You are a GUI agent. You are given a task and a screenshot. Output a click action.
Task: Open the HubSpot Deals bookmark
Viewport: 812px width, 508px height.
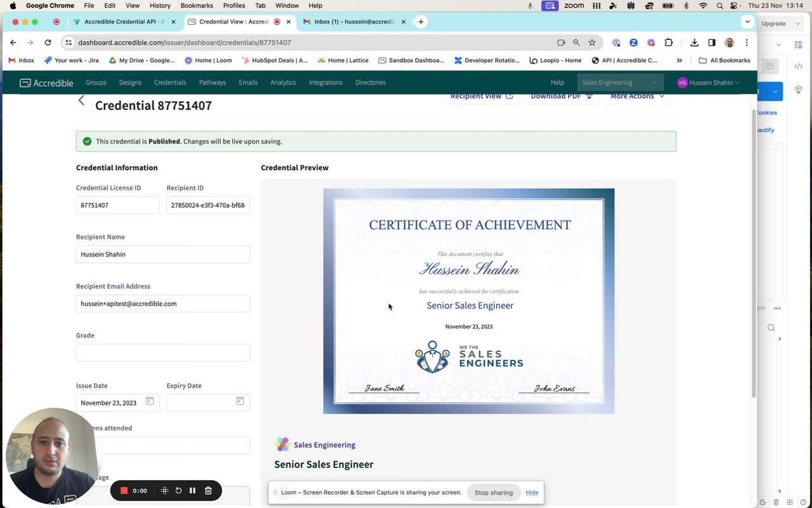click(x=275, y=60)
